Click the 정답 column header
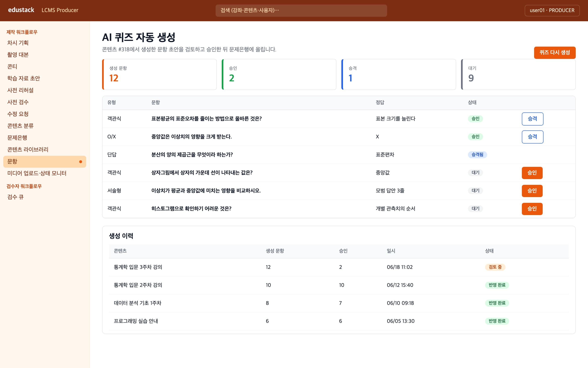 pyautogui.click(x=380, y=102)
